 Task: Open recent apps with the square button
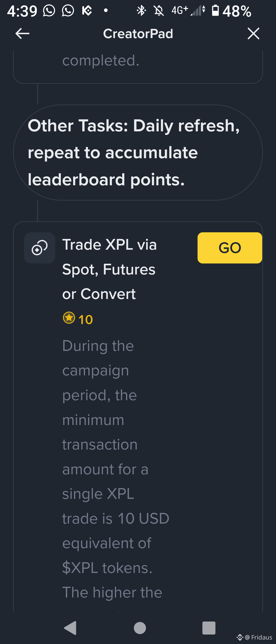(209, 628)
